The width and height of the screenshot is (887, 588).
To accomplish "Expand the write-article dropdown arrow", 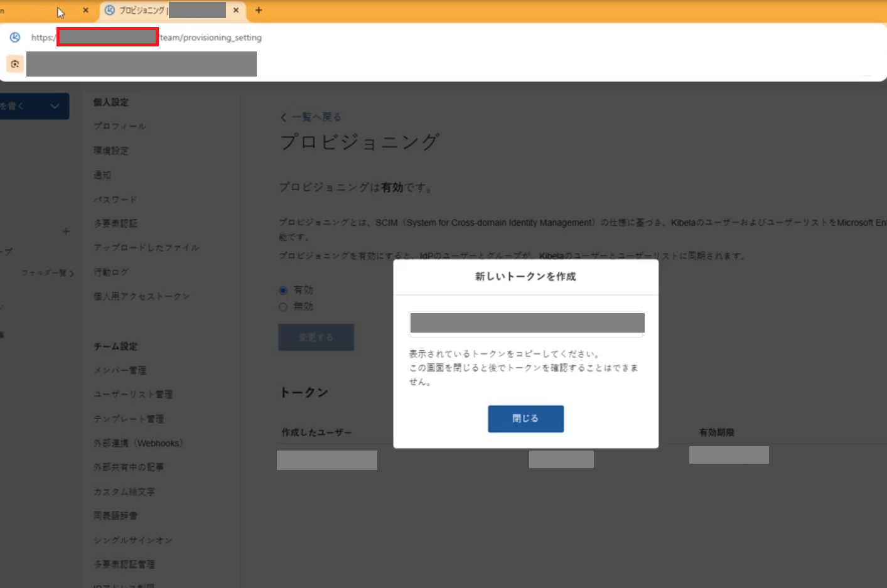I will tap(55, 106).
